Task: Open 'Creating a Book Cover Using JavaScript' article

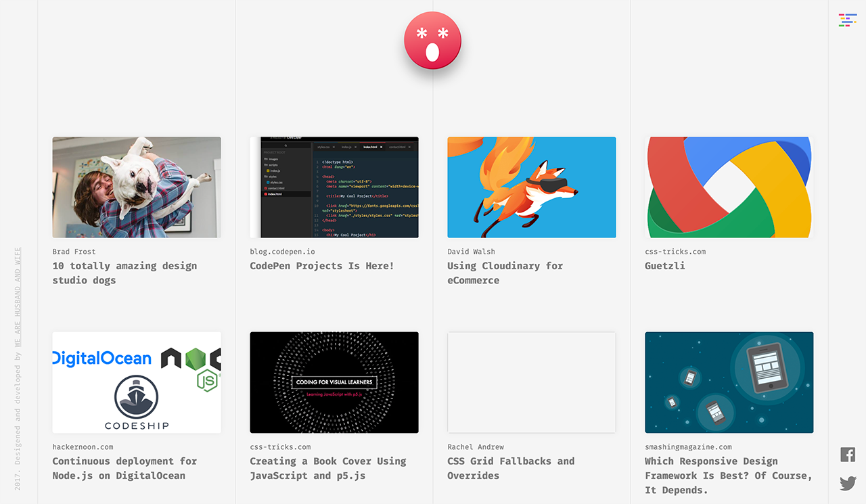Action: (x=328, y=468)
